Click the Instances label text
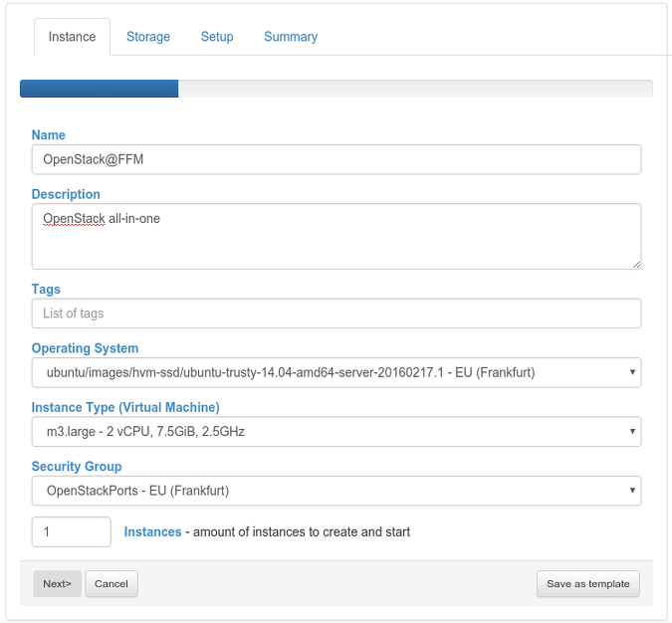The image size is (672, 623). click(152, 531)
